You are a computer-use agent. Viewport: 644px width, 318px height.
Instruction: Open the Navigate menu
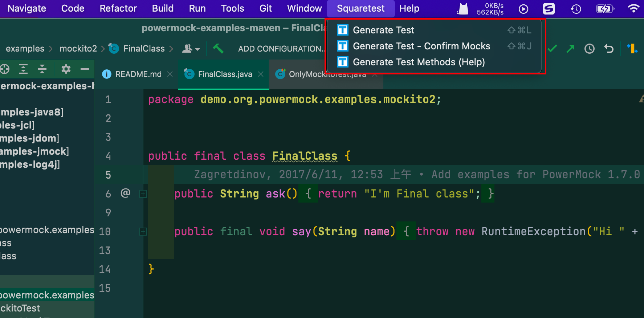[27, 8]
